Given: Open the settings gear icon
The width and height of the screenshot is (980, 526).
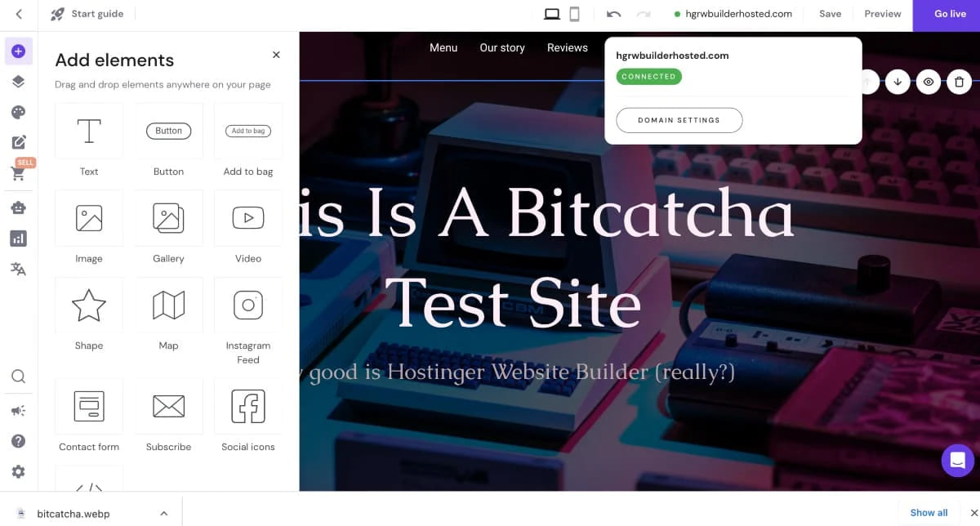Looking at the screenshot, I should pyautogui.click(x=18, y=472).
